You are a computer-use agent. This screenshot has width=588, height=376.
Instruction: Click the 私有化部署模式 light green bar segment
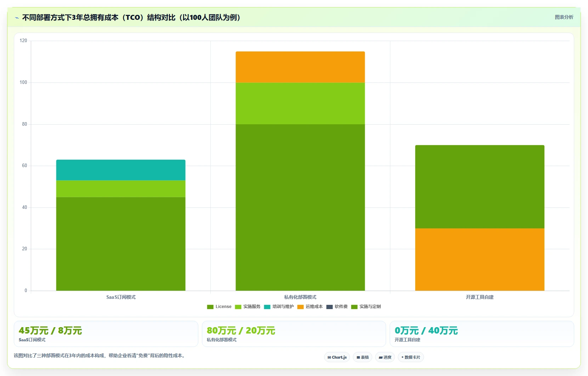point(300,103)
